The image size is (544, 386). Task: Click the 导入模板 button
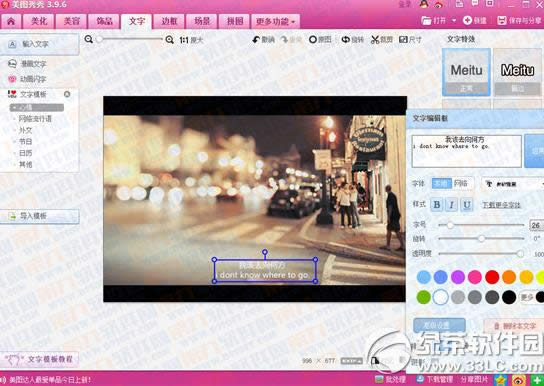click(40, 216)
